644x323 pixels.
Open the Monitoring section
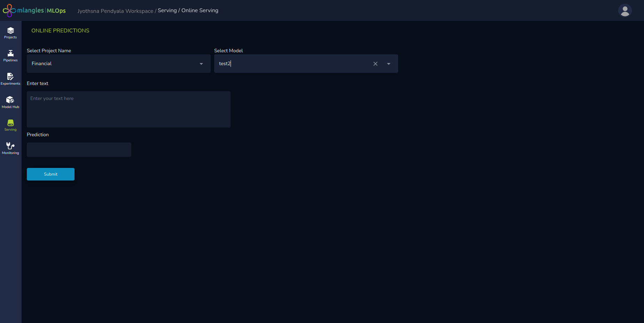(x=10, y=148)
